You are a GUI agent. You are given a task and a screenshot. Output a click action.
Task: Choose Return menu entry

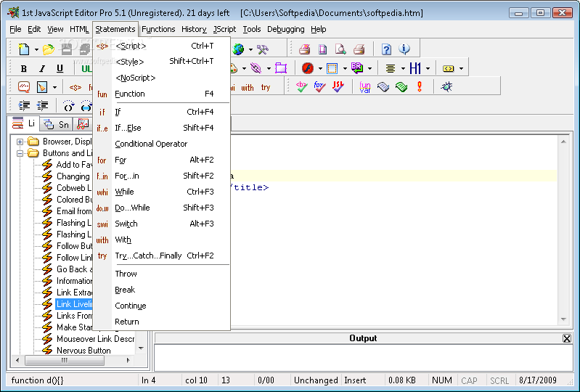click(162, 322)
